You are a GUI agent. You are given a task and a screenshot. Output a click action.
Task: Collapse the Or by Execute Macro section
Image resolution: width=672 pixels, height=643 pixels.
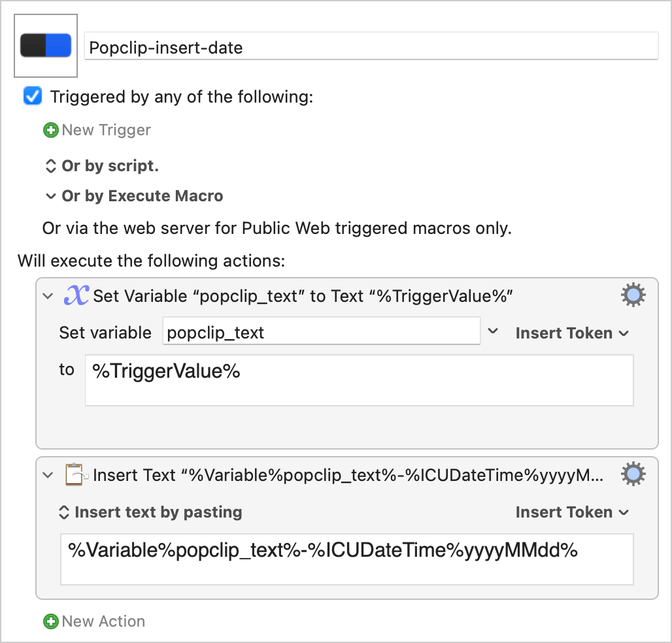(x=50, y=196)
